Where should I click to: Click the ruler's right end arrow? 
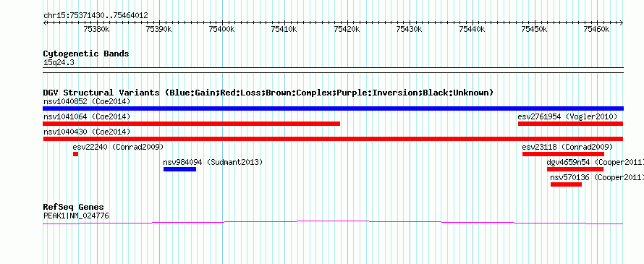[x=622, y=23]
